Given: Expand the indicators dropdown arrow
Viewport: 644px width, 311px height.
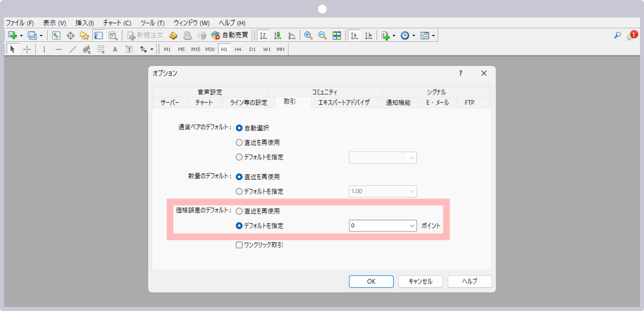Looking at the screenshot, I should pyautogui.click(x=394, y=36).
